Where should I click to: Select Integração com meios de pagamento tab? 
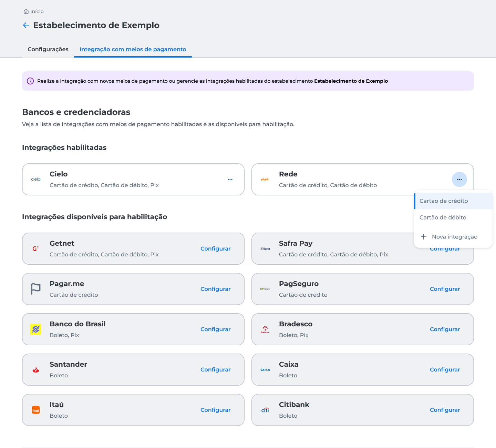pyautogui.click(x=133, y=49)
